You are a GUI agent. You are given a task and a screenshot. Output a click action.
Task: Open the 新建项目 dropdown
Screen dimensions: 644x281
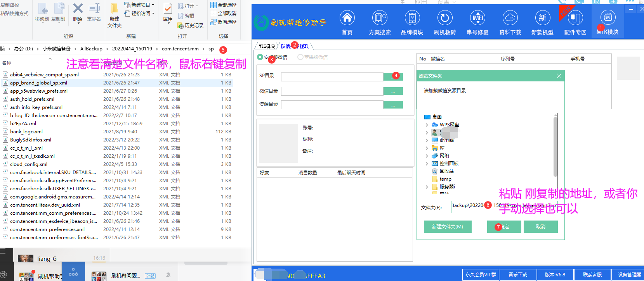139,5
